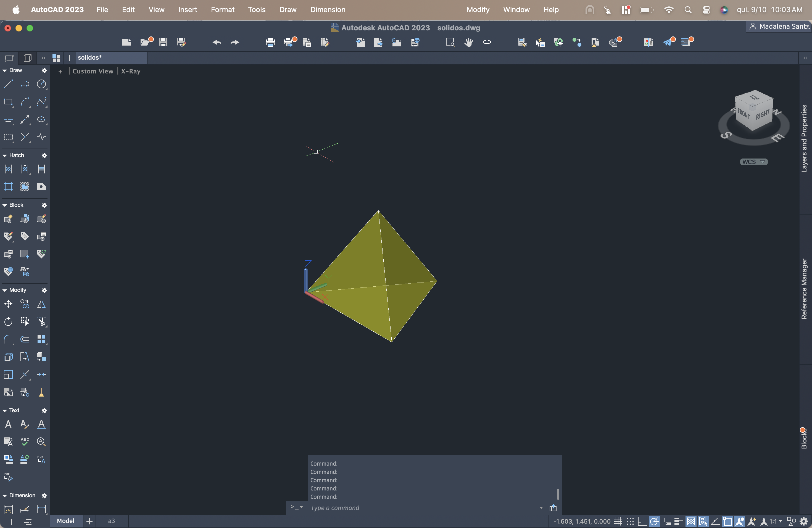Select the Line tool in Draw panel
This screenshot has height=528, width=812.
pos(8,84)
